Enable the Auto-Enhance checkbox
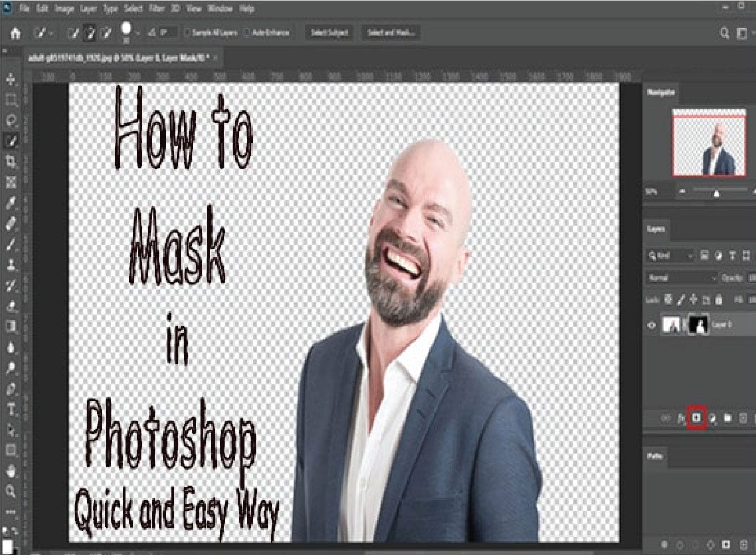756x555 pixels. pyautogui.click(x=247, y=33)
